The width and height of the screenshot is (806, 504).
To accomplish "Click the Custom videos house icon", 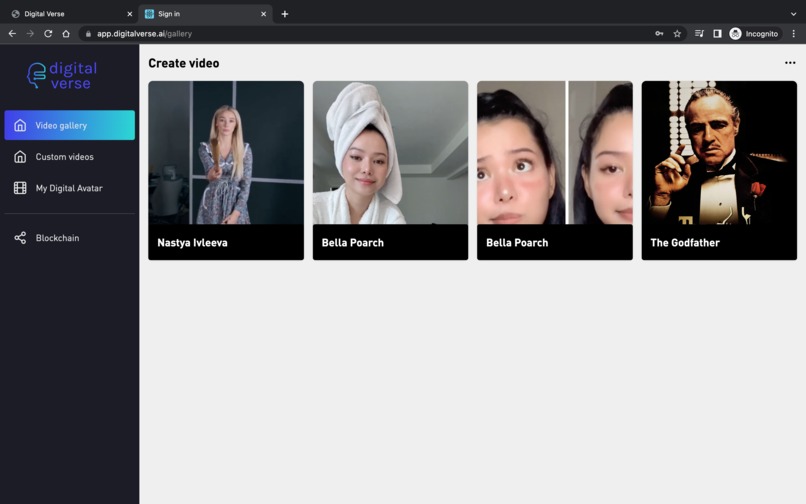I will tap(20, 156).
